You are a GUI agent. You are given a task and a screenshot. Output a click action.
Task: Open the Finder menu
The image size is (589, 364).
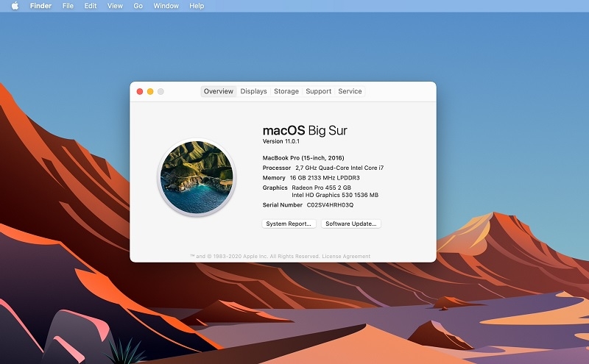tap(40, 6)
